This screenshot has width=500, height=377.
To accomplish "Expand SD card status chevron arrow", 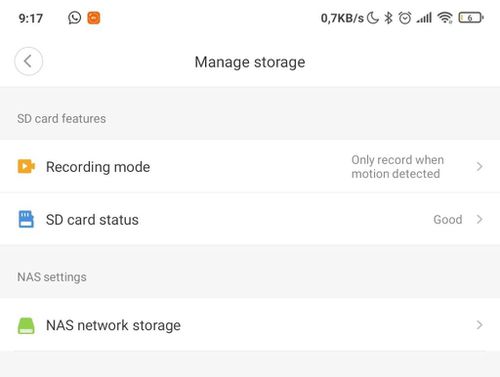I will [479, 219].
